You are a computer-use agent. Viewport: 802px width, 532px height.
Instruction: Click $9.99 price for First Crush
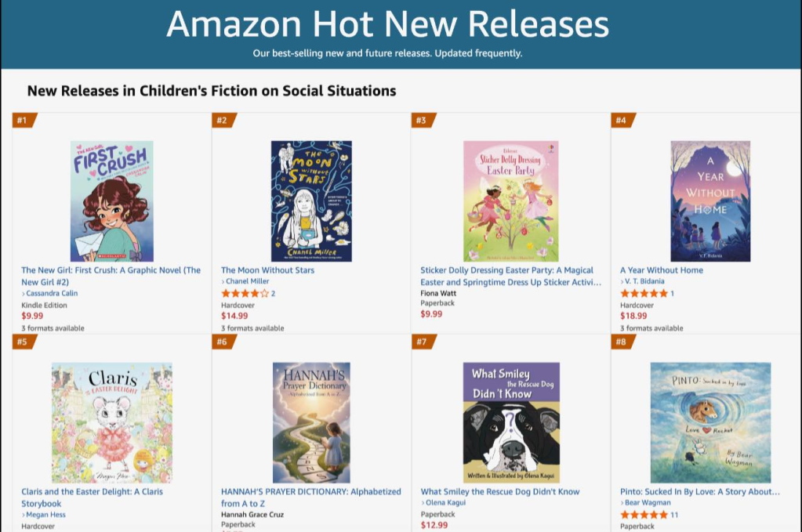point(32,316)
